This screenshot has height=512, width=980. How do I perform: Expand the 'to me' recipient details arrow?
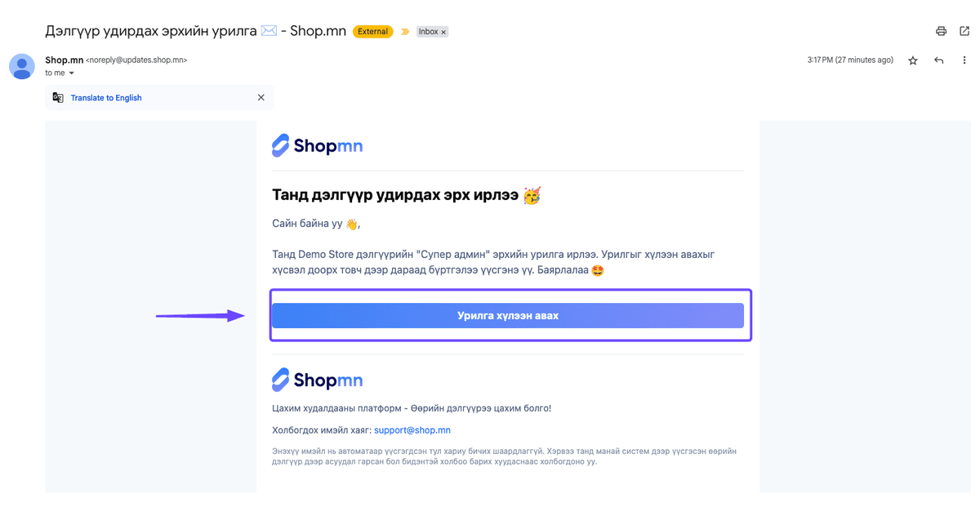point(72,73)
